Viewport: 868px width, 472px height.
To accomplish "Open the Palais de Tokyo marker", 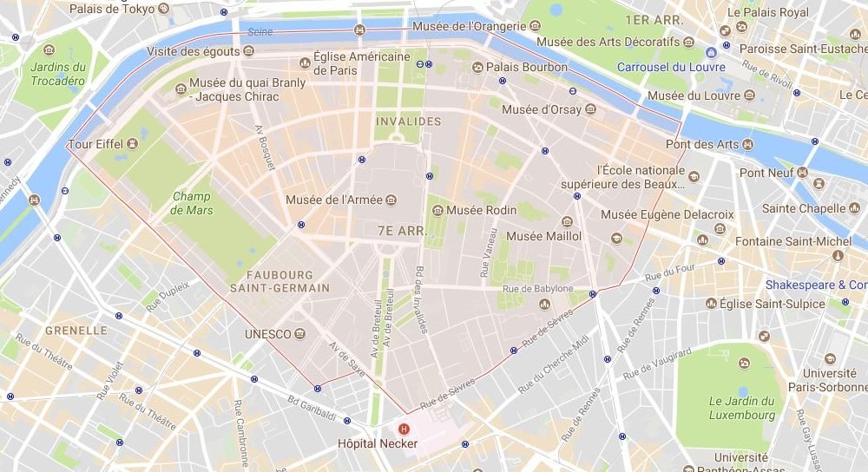I will [163, 9].
